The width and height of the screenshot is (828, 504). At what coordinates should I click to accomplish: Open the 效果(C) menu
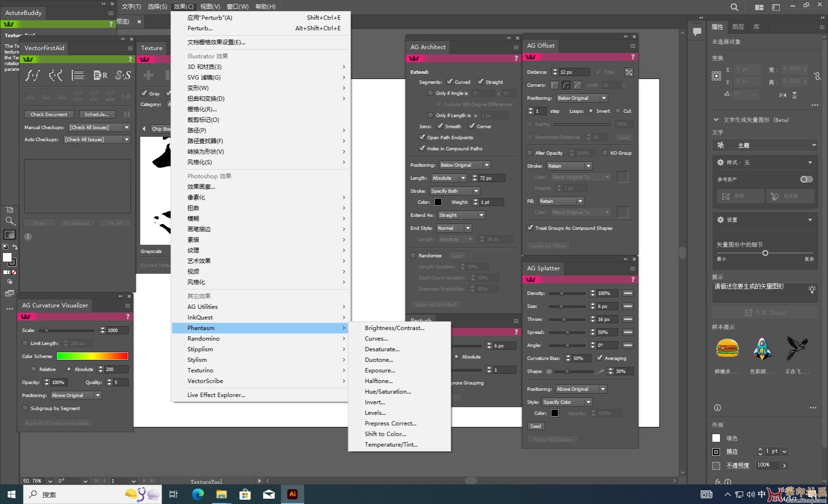(x=183, y=6)
